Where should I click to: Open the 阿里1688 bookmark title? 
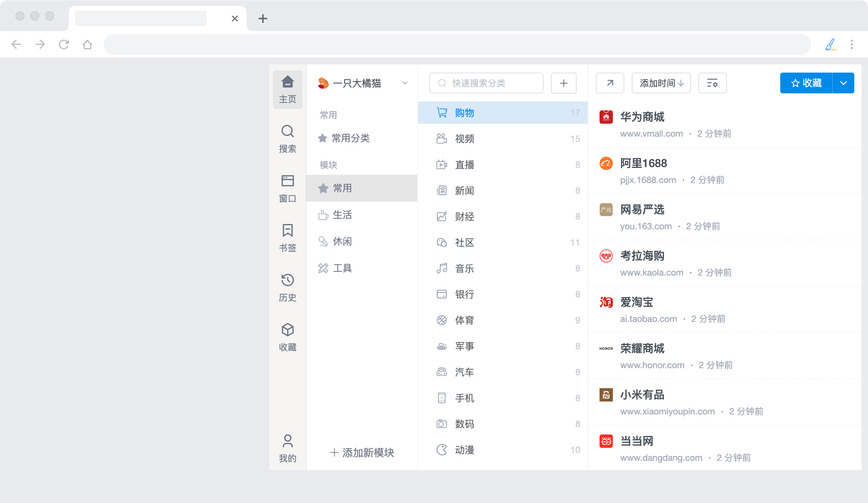[x=644, y=163]
